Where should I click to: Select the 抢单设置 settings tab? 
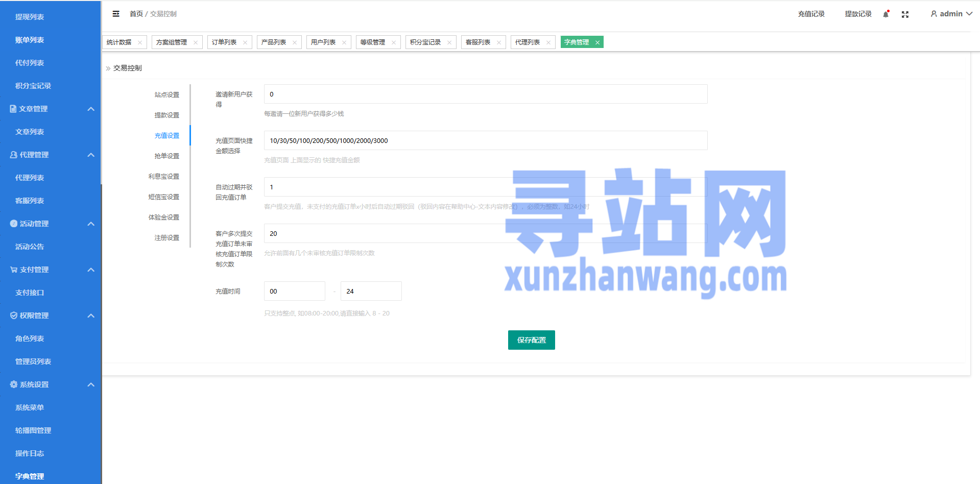point(167,156)
